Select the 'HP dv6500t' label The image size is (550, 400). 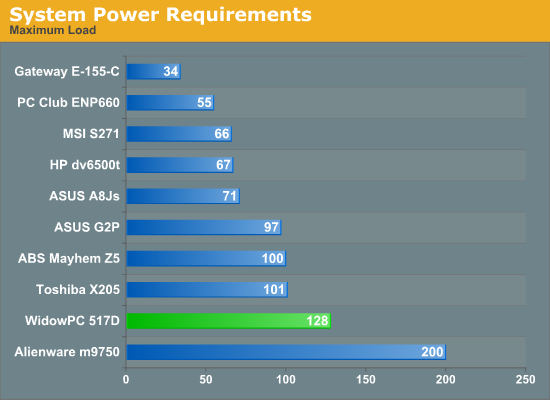pos(85,165)
